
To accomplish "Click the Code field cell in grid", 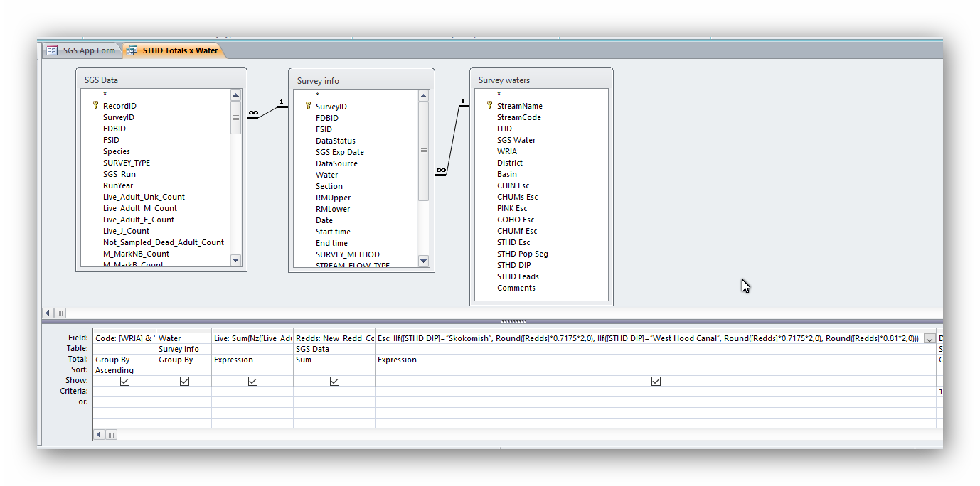I will pyautogui.click(x=124, y=338).
